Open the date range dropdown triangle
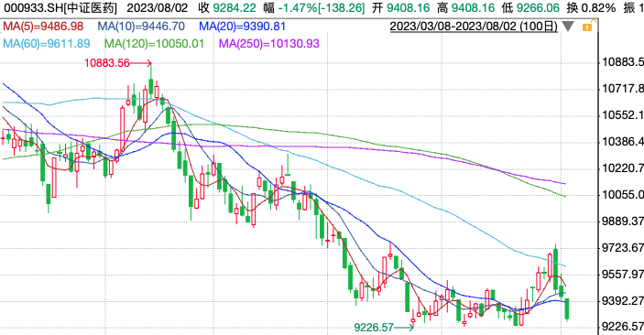The width and height of the screenshot is (644, 335). [568, 27]
